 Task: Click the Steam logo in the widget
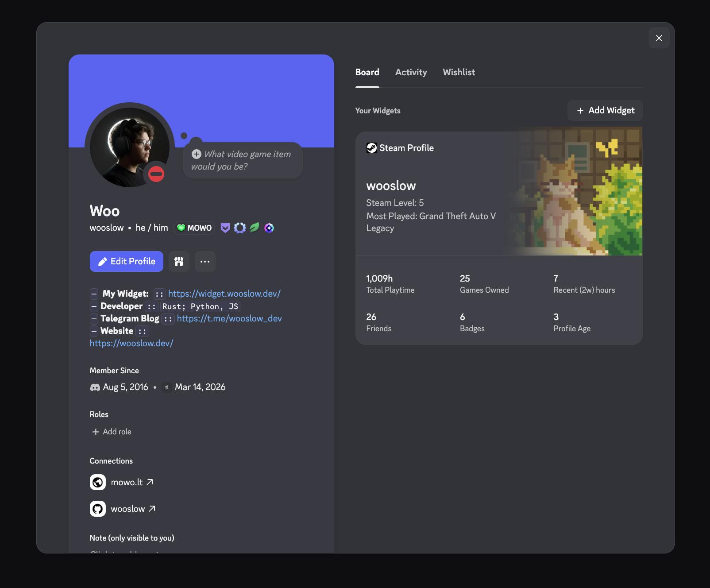tap(371, 148)
